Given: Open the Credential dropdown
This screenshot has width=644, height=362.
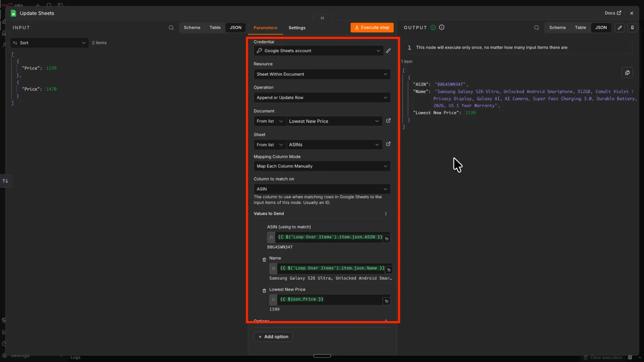Looking at the screenshot, I should [318, 51].
